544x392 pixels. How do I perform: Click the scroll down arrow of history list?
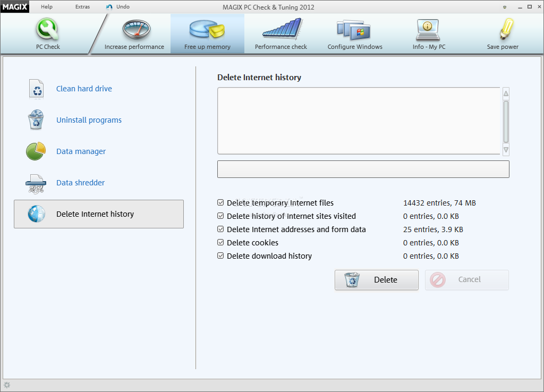point(506,150)
